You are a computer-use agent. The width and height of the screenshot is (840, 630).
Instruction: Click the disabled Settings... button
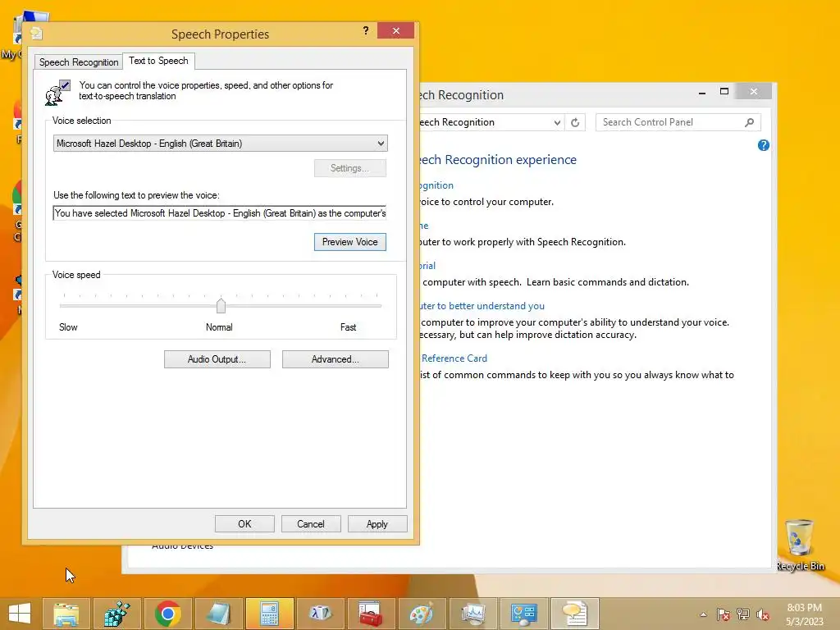pos(349,168)
